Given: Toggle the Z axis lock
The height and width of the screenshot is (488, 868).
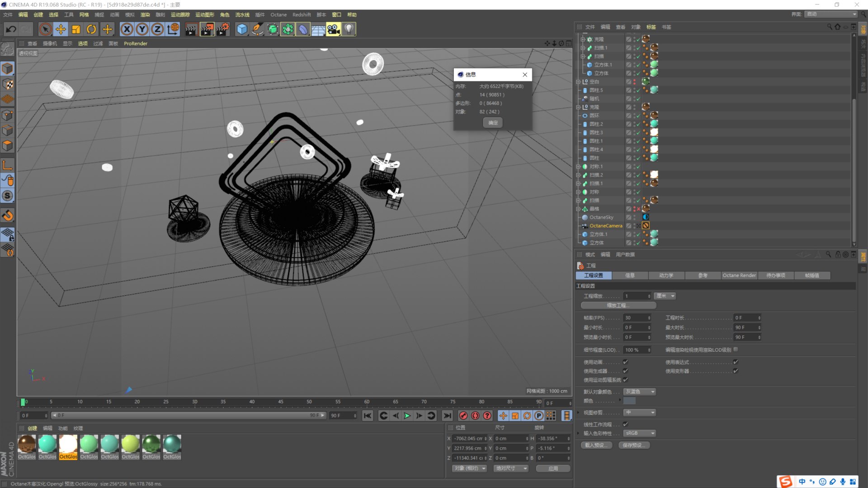Looking at the screenshot, I should click(157, 29).
